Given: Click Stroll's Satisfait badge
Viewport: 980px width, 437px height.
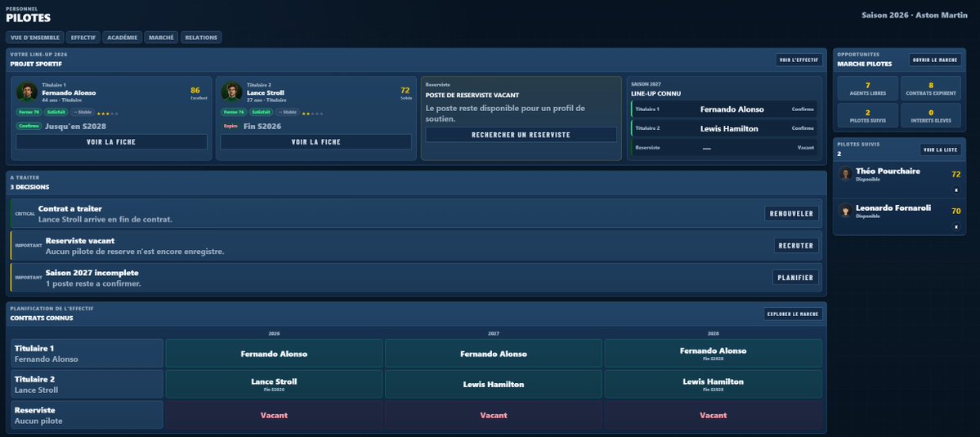Looking at the screenshot, I should pos(262,113).
